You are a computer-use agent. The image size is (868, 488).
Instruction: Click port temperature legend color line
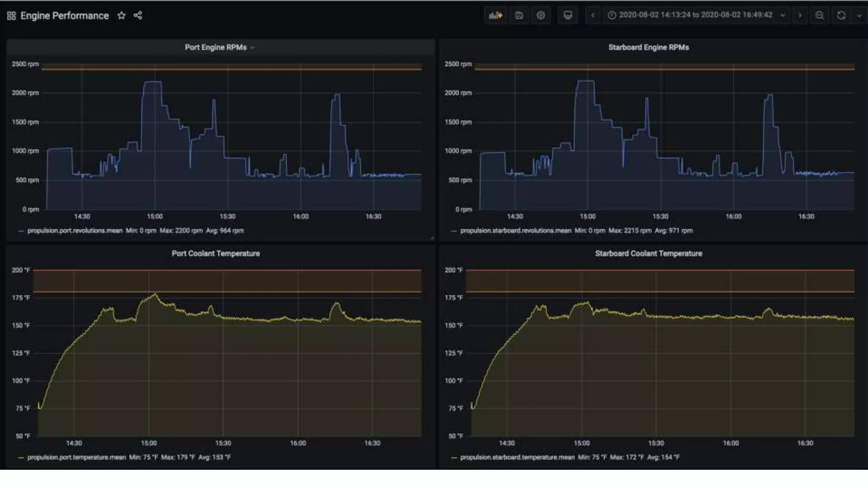pos(21,457)
